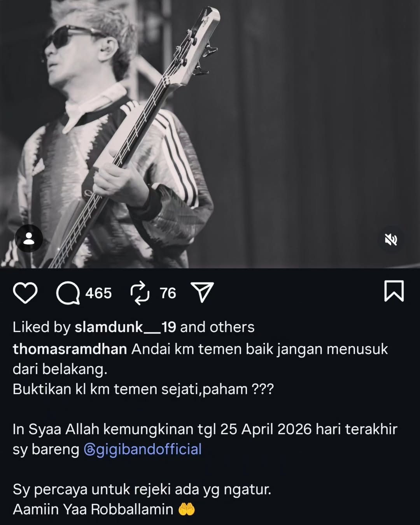
Task: Show tagged people via the person icon
Action: [x=29, y=239]
